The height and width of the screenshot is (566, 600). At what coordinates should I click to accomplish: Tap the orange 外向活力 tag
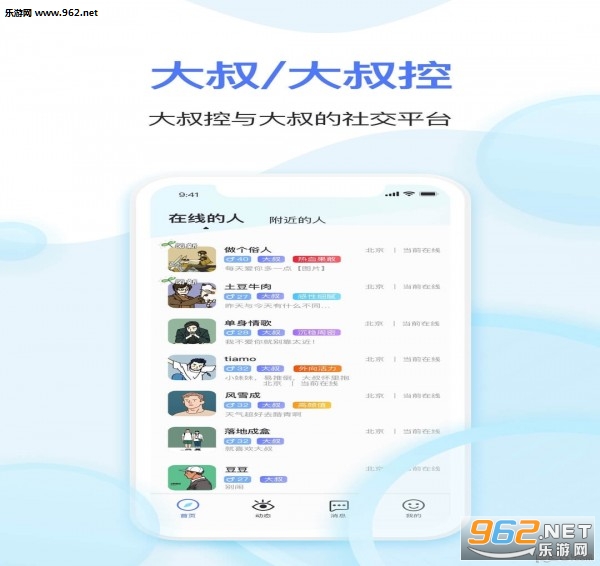(317, 369)
